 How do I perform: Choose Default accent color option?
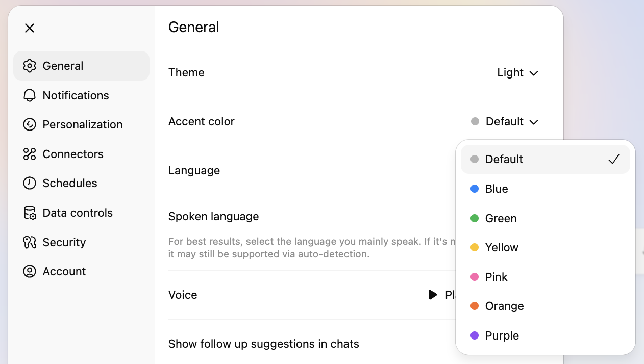pos(545,159)
